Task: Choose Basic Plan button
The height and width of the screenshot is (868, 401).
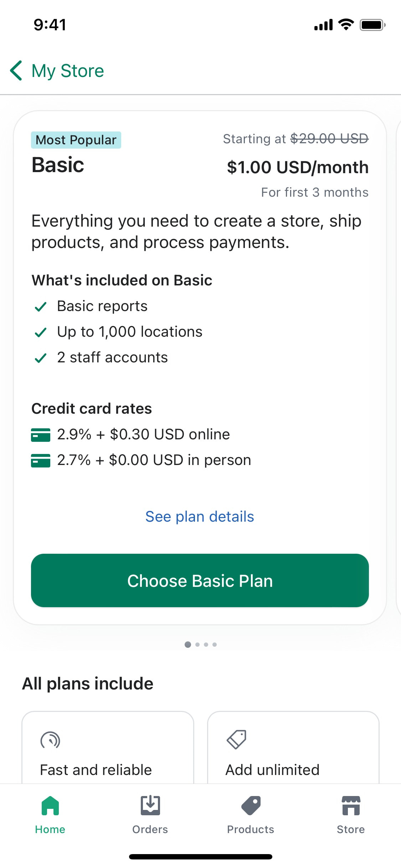Action: (x=200, y=580)
